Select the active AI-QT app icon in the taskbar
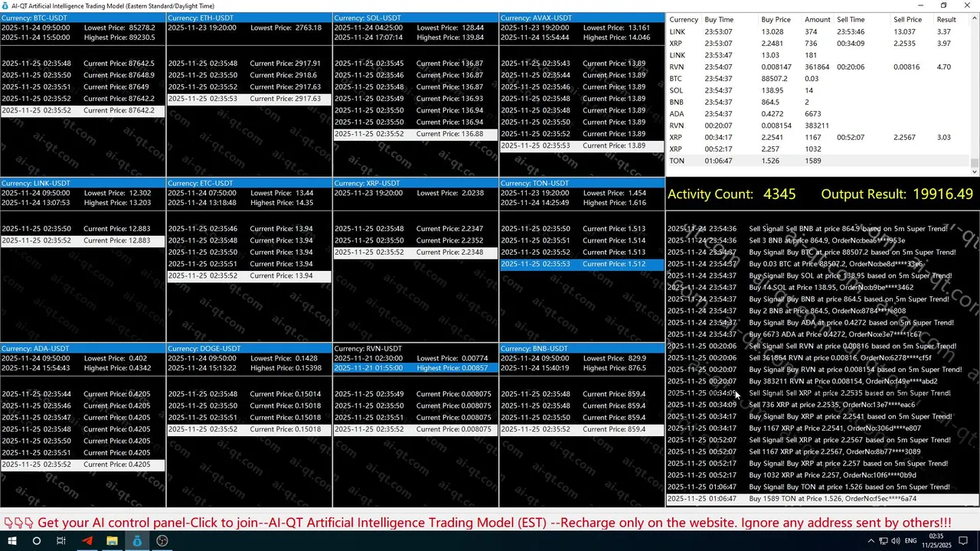980x551 pixels. pos(137,541)
